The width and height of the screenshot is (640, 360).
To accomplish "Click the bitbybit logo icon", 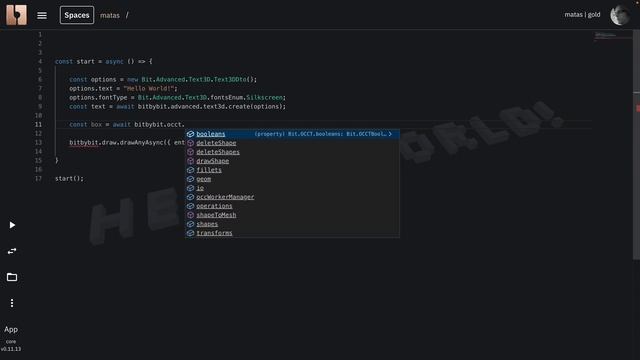I will 16,15.
